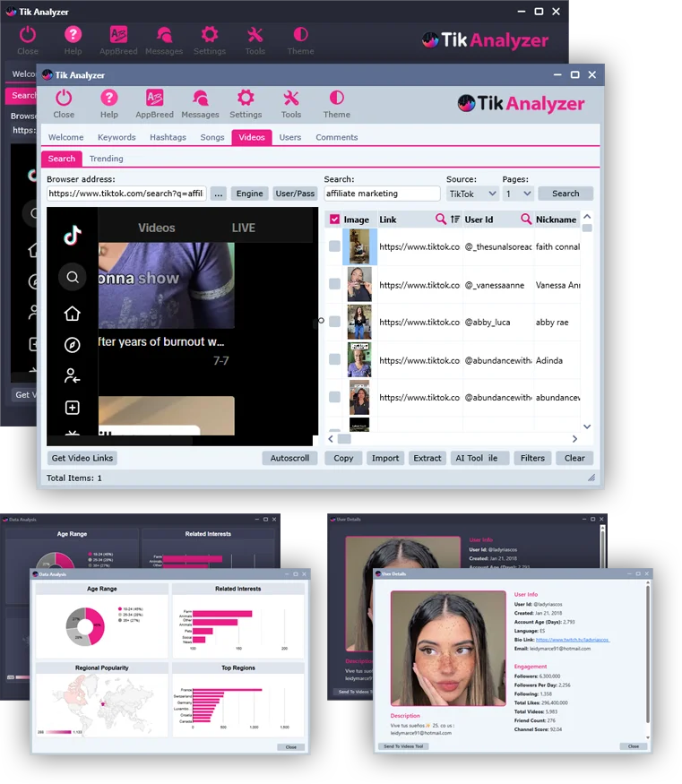Check the row checkbox for @_vanessaanne

click(334, 284)
